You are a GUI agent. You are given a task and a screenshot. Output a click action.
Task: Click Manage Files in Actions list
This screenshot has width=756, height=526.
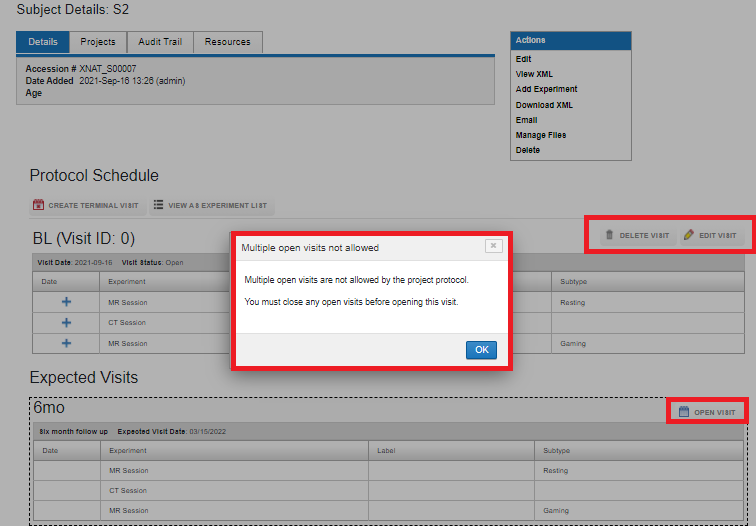(540, 135)
